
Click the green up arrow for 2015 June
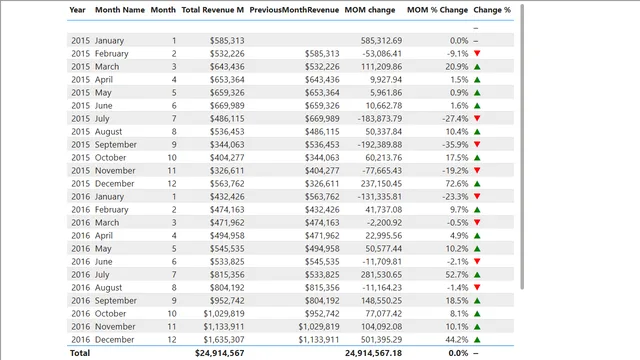477,106
